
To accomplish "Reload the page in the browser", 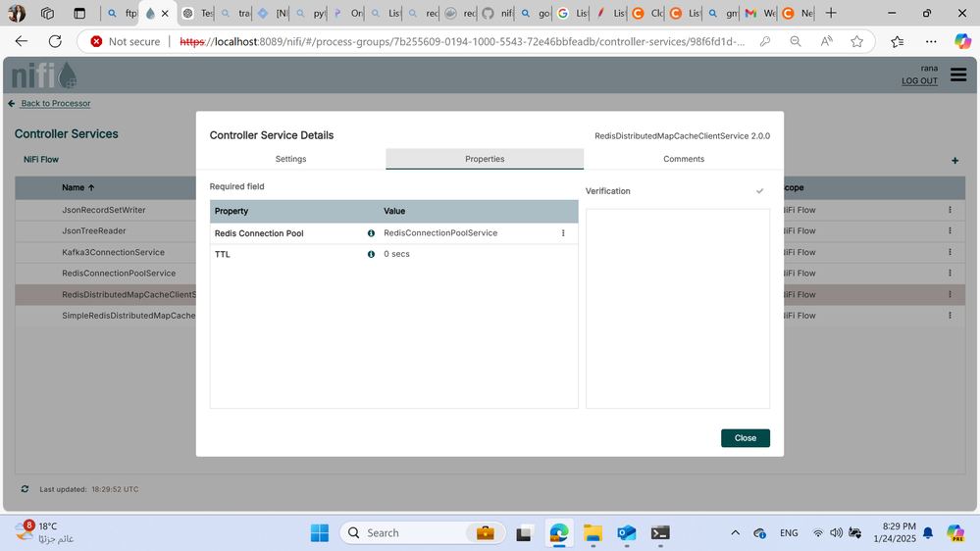I will (x=55, y=41).
